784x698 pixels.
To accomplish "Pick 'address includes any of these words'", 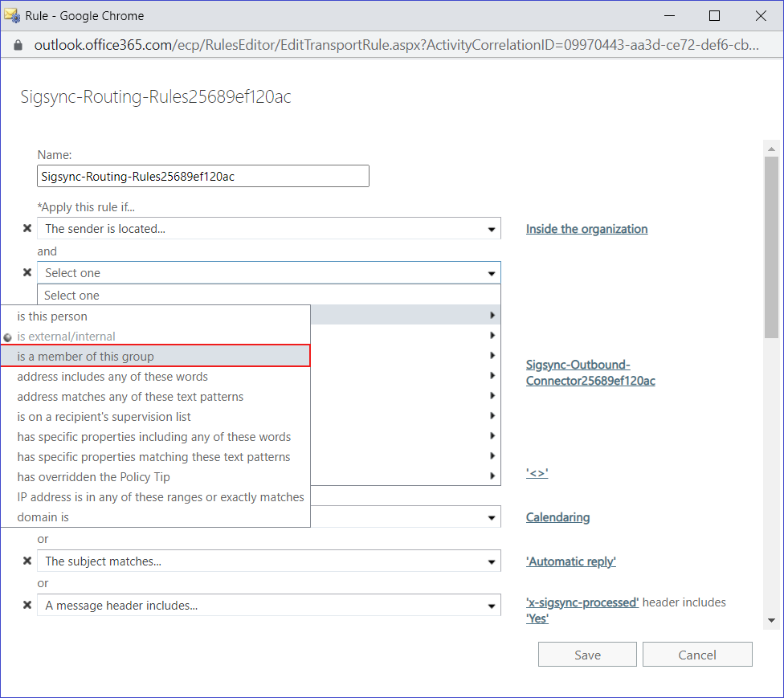I will click(155, 377).
